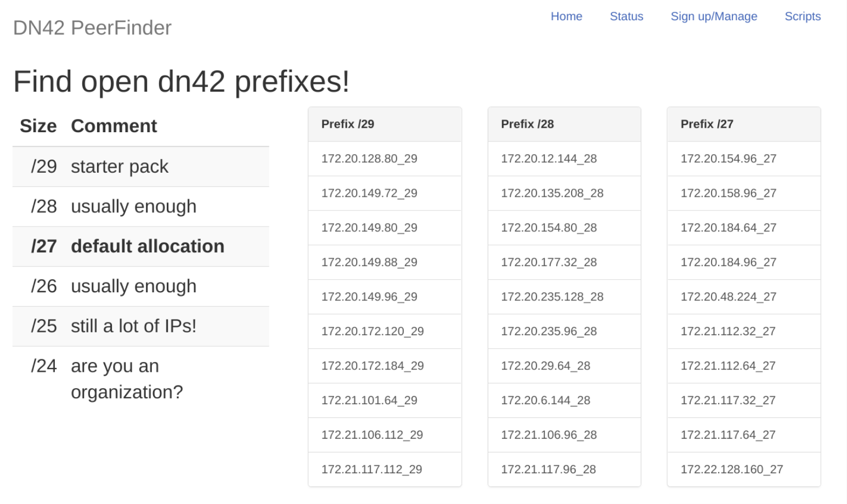Go to the Status page

point(626,16)
